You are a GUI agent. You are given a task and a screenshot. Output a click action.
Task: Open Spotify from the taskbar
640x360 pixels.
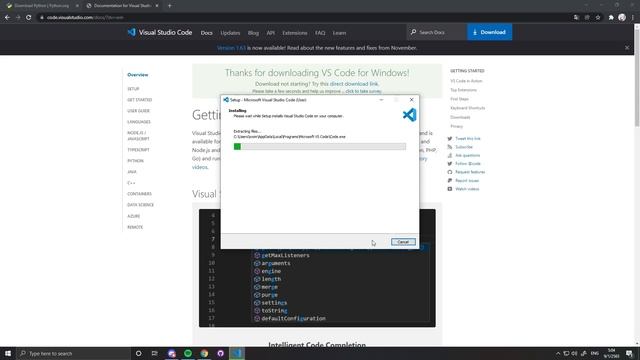[188, 353]
